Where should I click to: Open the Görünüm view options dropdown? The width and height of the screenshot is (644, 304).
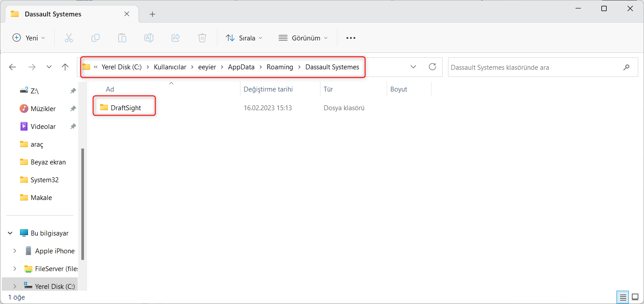point(303,38)
